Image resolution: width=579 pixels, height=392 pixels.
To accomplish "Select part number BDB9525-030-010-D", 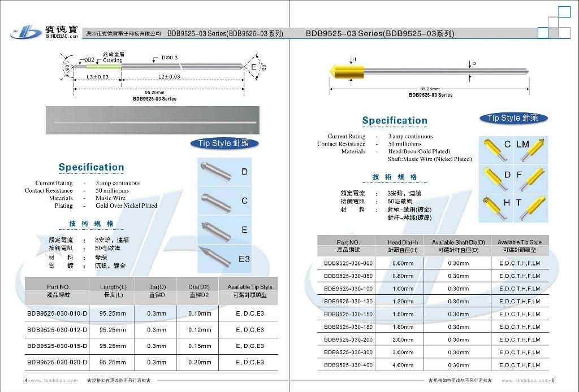I will coord(57,313).
